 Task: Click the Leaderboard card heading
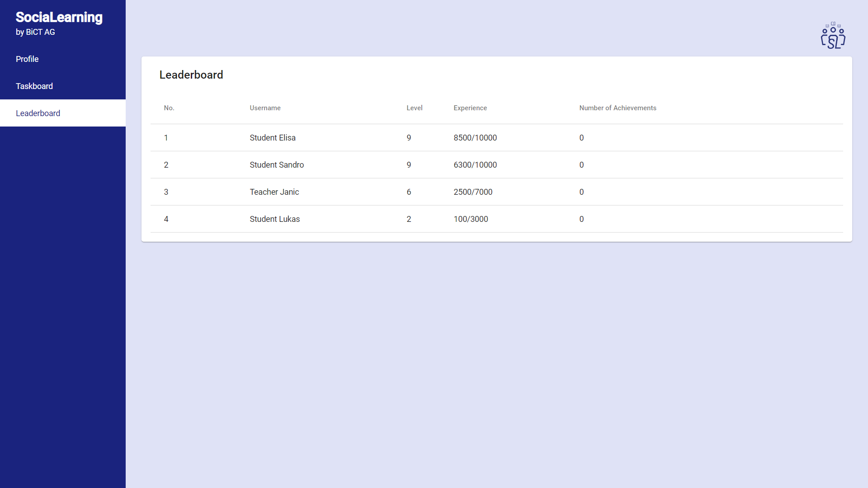191,75
